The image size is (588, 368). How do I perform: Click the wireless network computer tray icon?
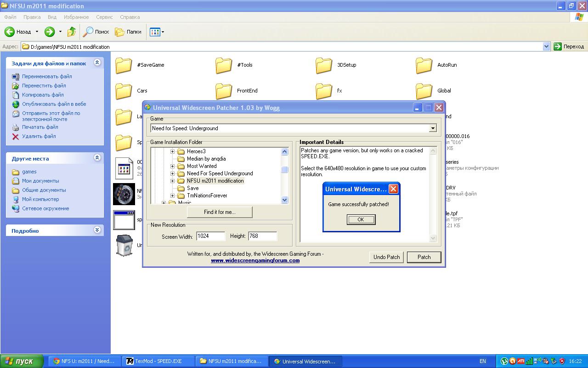[x=537, y=361]
